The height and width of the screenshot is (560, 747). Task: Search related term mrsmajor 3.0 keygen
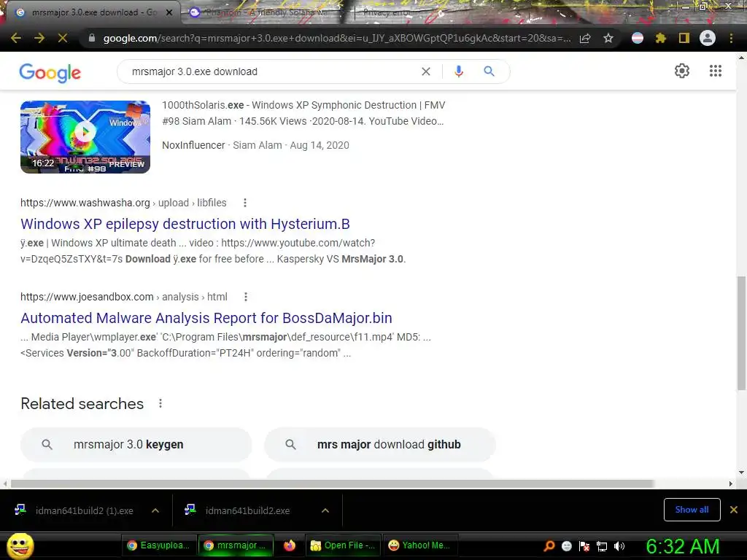[x=136, y=444]
